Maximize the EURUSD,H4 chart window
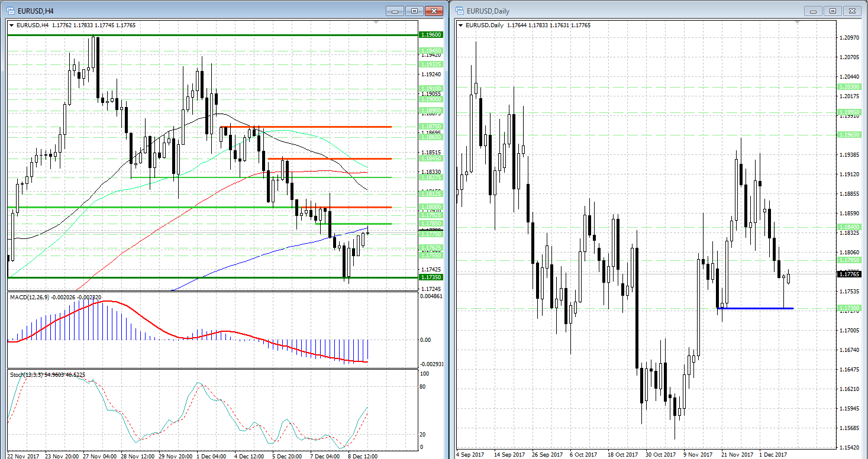The height and width of the screenshot is (459, 868). pyautogui.click(x=414, y=11)
